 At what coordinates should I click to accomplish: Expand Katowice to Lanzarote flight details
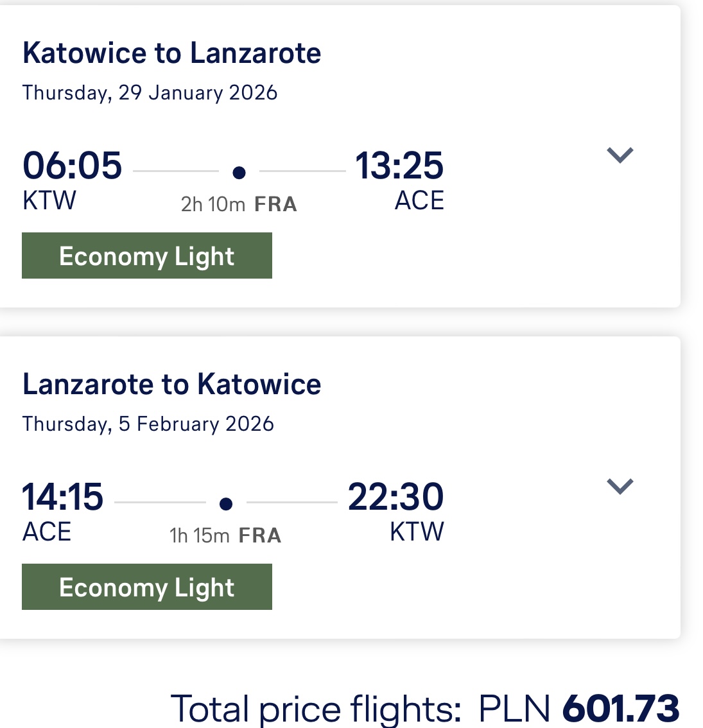[x=620, y=155]
